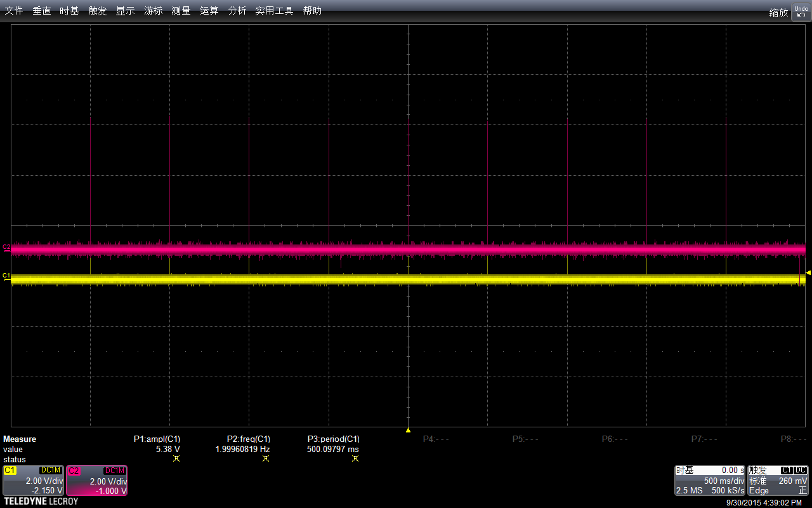Select the P3:period(C1) measurement
Screen dimensions: 812x508
point(334,439)
